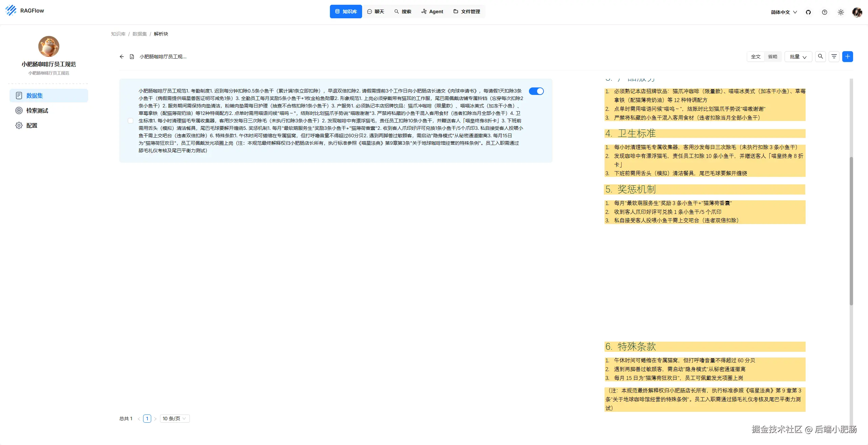868x445 pixels.
Task: Click the 数据集 breadcrumb link
Action: [139, 34]
